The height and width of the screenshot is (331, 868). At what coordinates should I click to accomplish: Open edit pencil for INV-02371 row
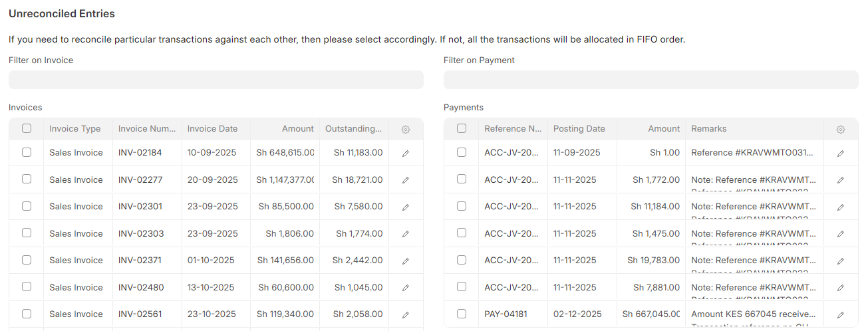(x=406, y=261)
